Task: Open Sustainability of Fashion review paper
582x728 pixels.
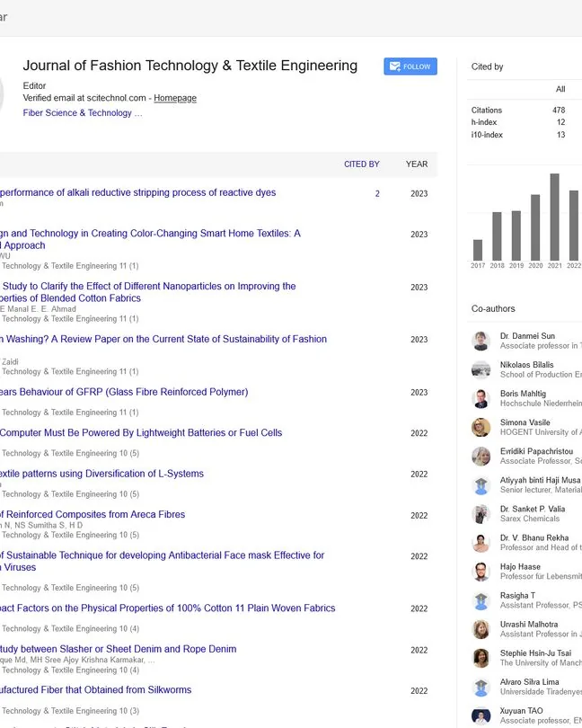Action: click(163, 340)
